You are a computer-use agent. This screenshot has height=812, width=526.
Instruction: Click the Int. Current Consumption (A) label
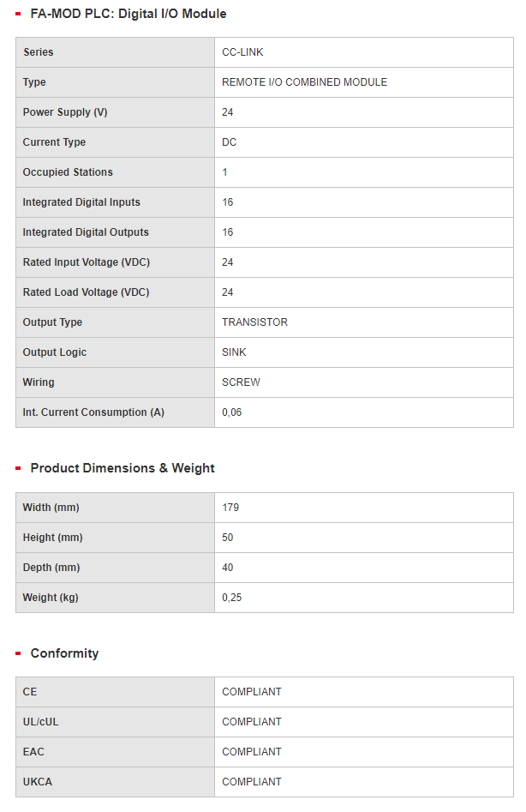point(93,412)
